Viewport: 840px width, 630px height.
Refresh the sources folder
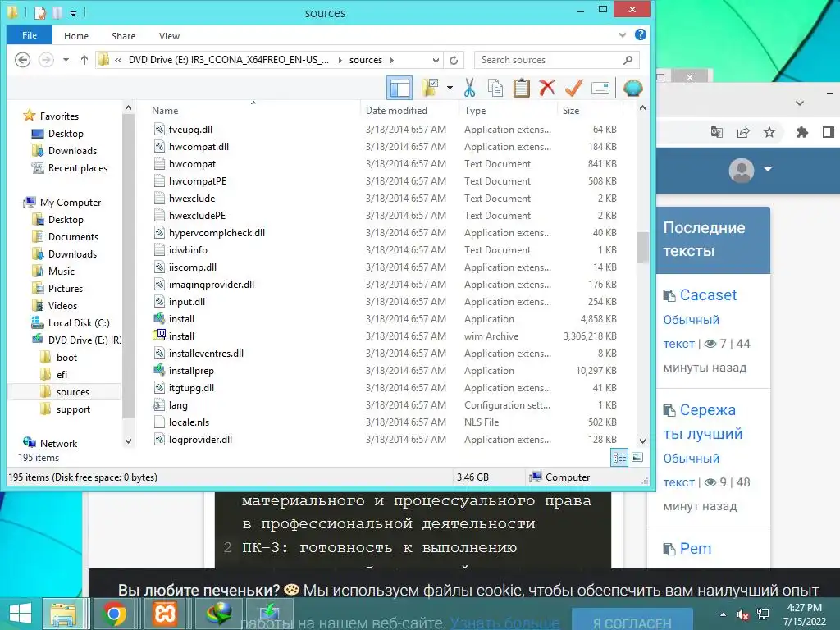(x=454, y=60)
